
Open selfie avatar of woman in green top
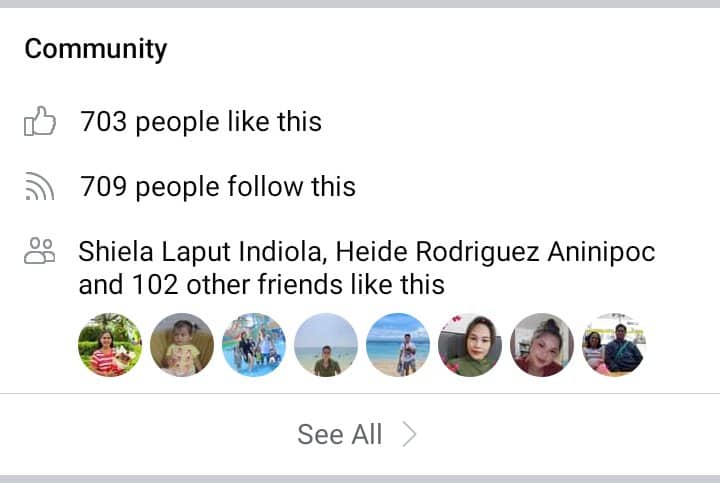(x=470, y=345)
